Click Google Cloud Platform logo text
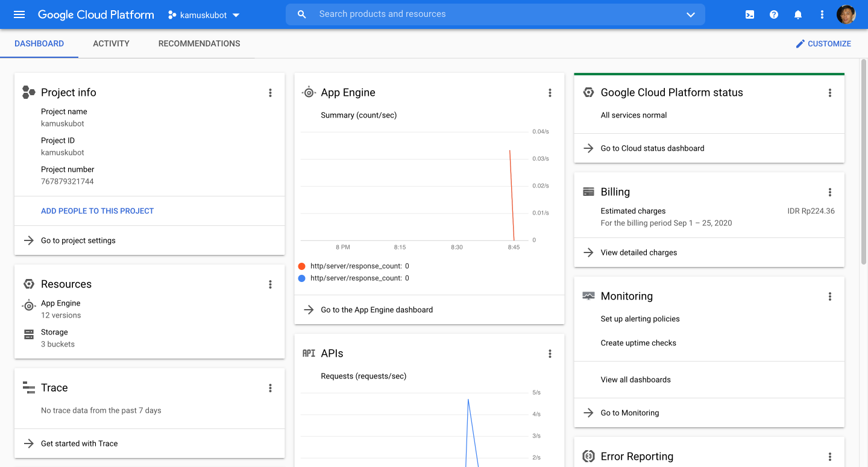 [x=96, y=14]
